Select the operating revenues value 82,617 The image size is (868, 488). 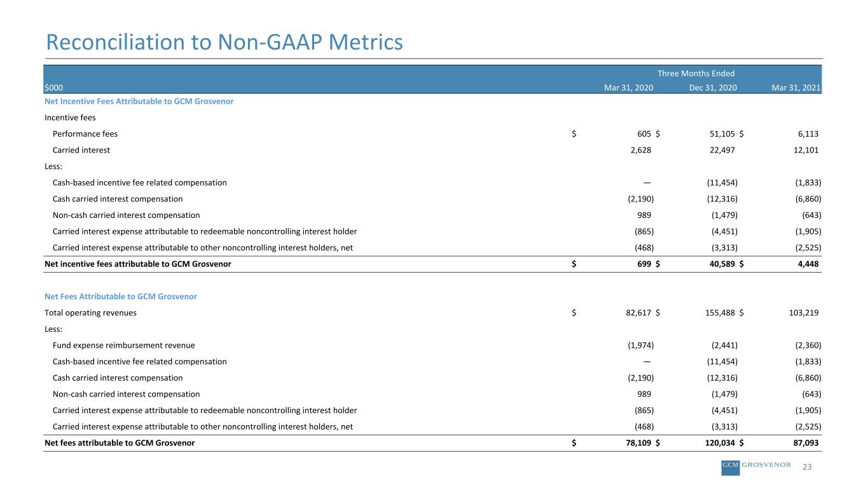pos(637,313)
